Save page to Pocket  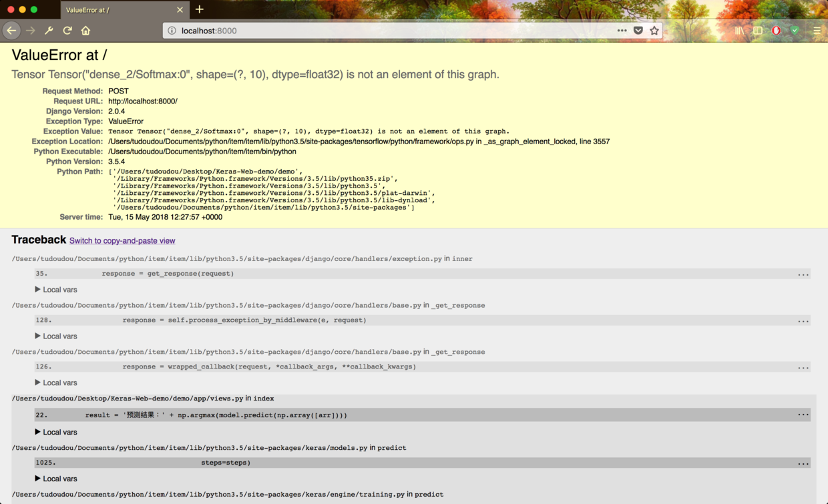638,31
